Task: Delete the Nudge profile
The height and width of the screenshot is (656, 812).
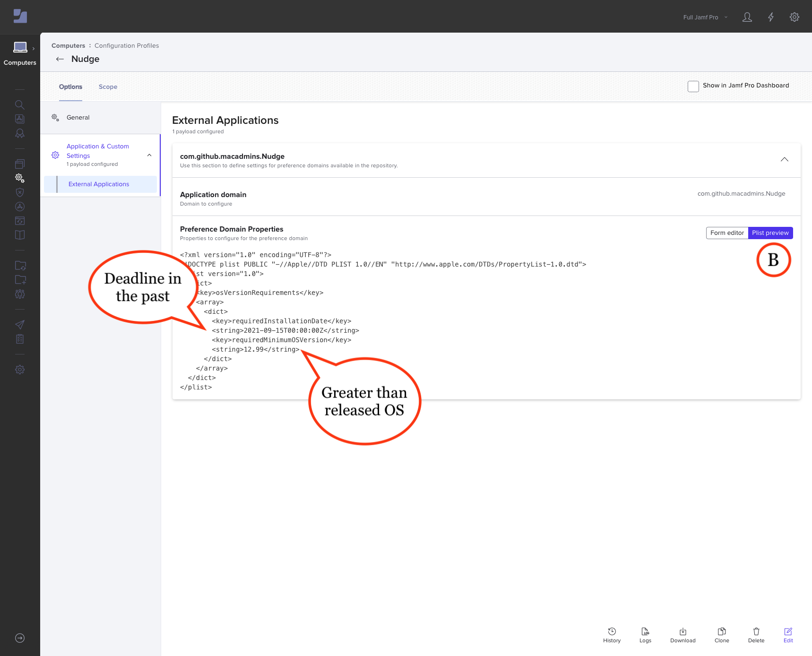Action: (756, 635)
